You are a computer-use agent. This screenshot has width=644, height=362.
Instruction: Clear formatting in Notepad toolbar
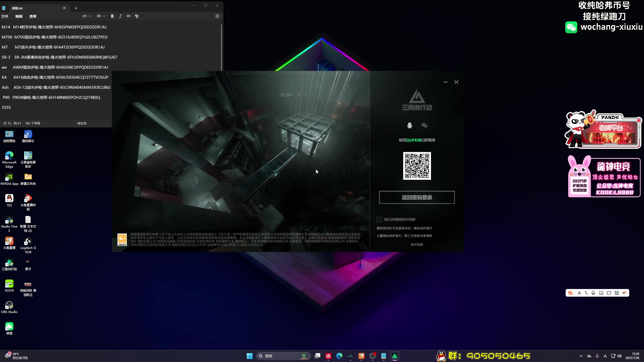(137, 16)
